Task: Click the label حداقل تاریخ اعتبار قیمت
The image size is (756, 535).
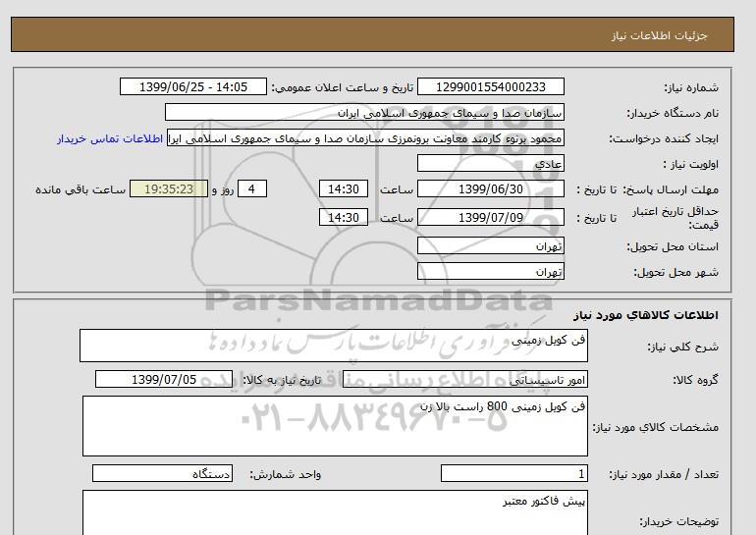Action: [x=675, y=218]
